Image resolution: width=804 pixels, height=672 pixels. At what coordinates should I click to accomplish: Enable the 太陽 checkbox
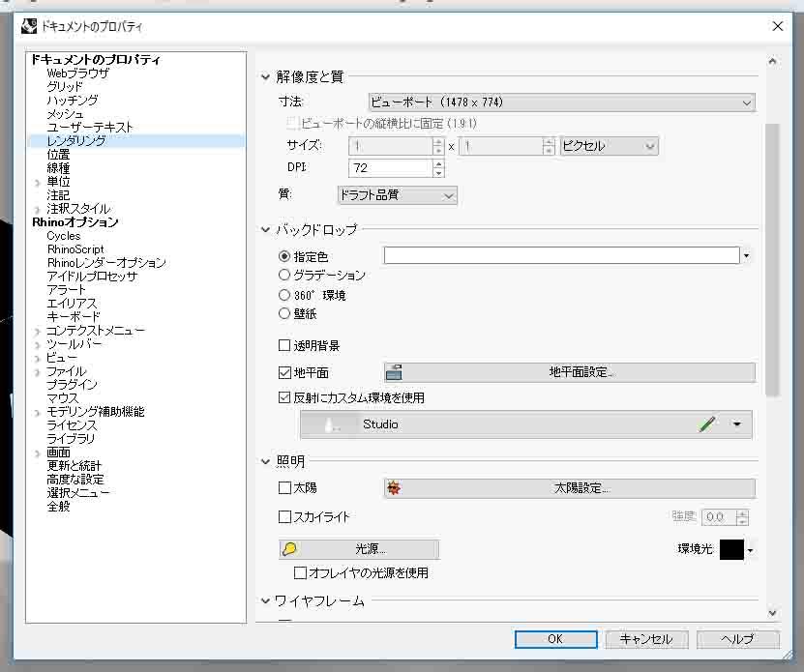(x=284, y=488)
